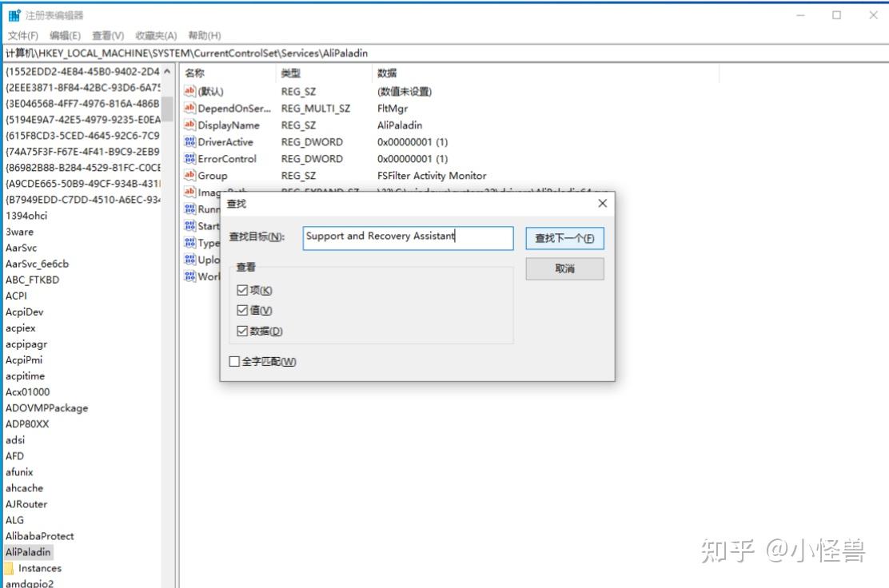This screenshot has width=889, height=588.
Task: Click the 查找下一个(F) button
Action: (x=564, y=237)
